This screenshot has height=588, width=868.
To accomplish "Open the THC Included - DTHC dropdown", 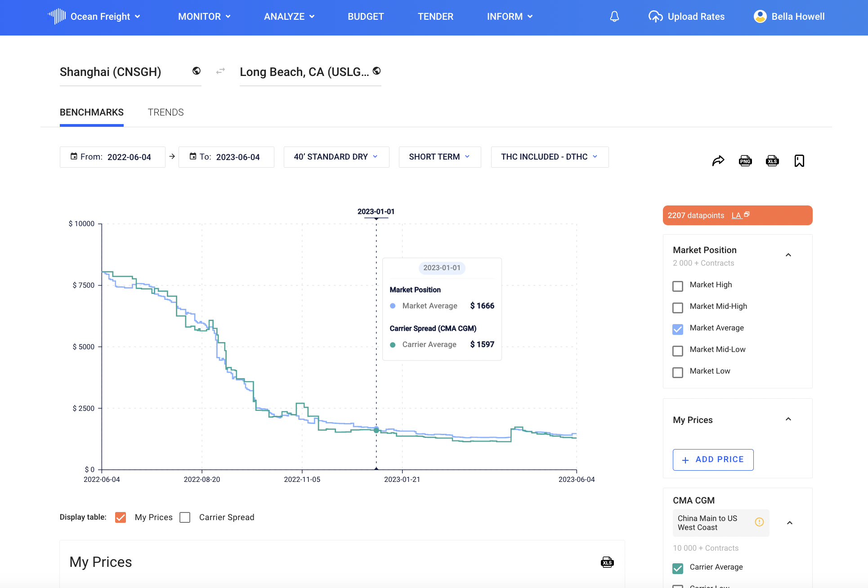I will pyautogui.click(x=550, y=157).
